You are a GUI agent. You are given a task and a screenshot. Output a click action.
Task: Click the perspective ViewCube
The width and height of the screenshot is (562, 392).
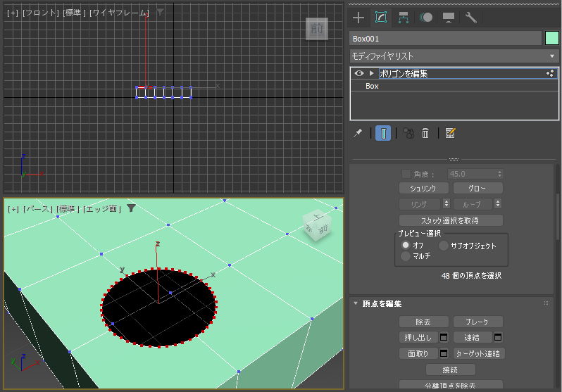tap(317, 225)
